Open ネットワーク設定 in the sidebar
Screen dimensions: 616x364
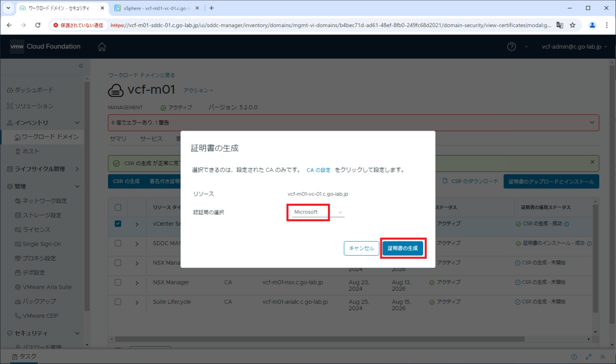click(x=45, y=201)
